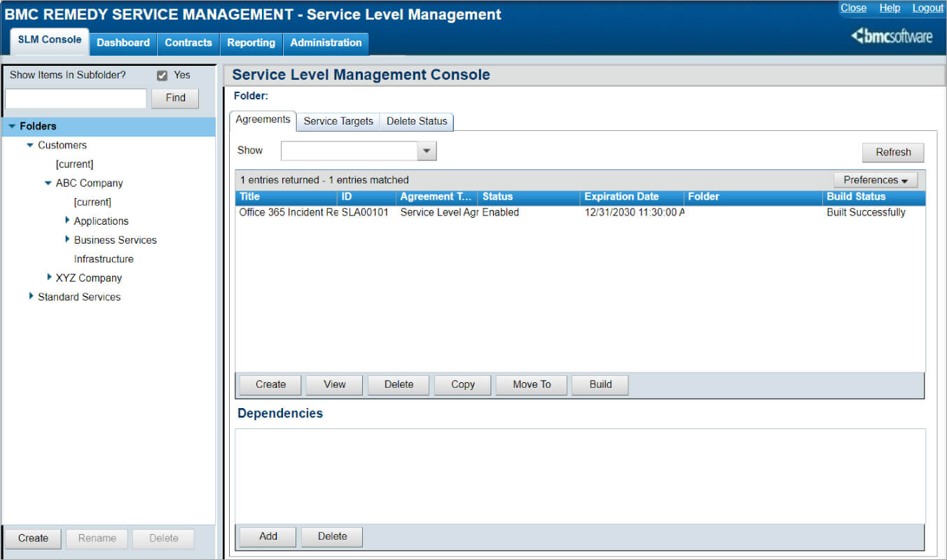Click the Close link
947x560 pixels.
click(x=853, y=8)
